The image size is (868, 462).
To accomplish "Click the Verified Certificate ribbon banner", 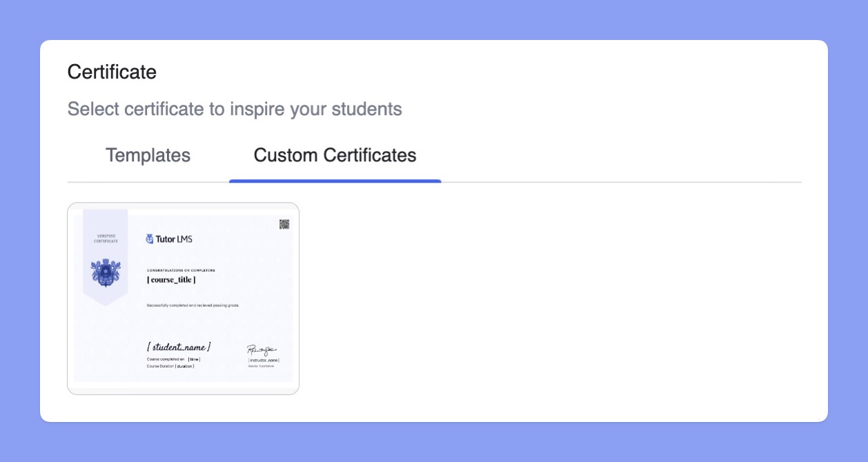I will [x=106, y=257].
